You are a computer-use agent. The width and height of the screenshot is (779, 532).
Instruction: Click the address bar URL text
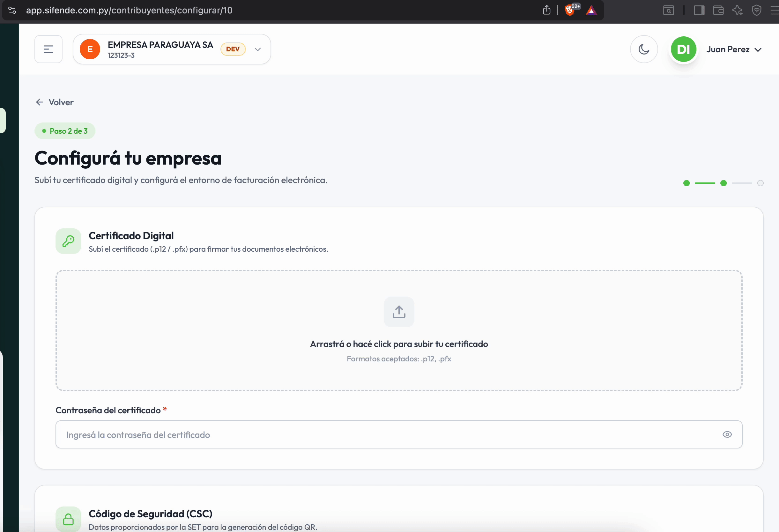[x=130, y=11]
